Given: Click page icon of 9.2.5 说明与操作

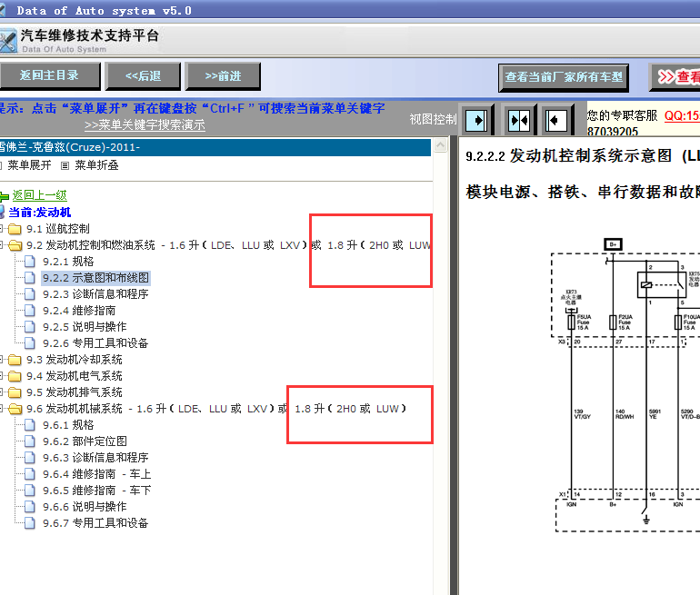Looking at the screenshot, I should pyautogui.click(x=30, y=327).
